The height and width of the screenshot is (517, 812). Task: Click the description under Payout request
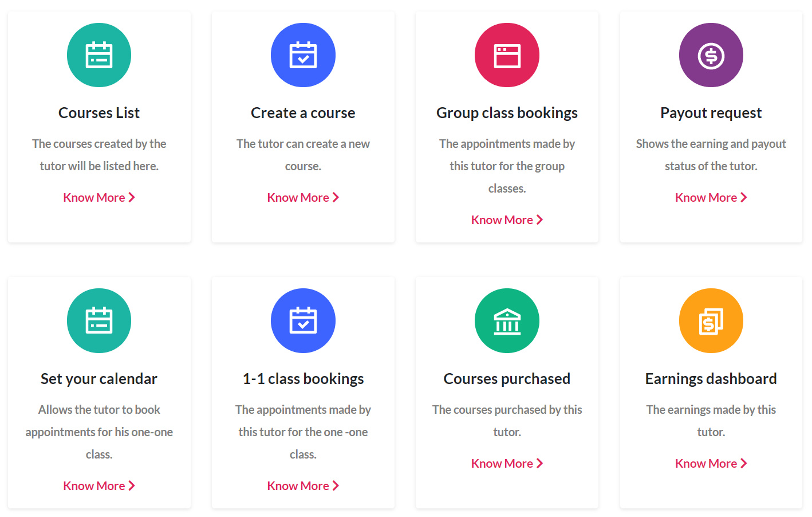(711, 155)
